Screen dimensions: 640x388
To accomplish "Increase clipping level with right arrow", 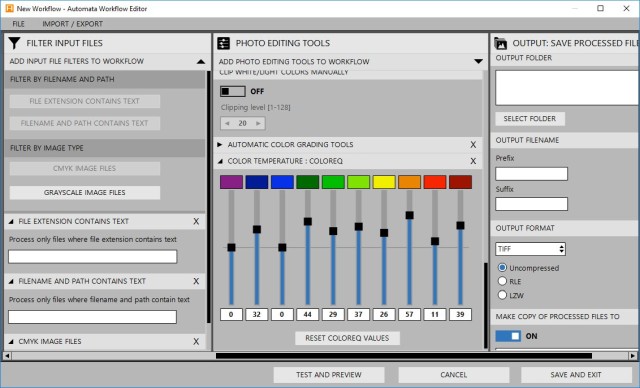I will click(258, 123).
